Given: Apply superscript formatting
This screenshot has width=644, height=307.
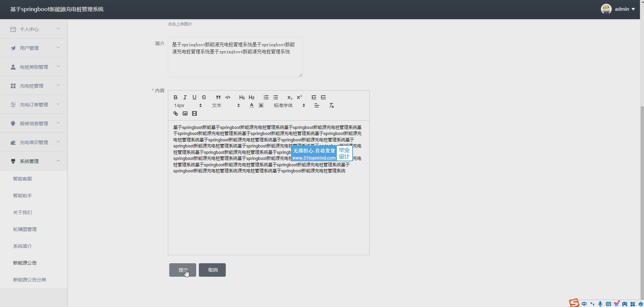Looking at the screenshot, I should click(299, 97).
